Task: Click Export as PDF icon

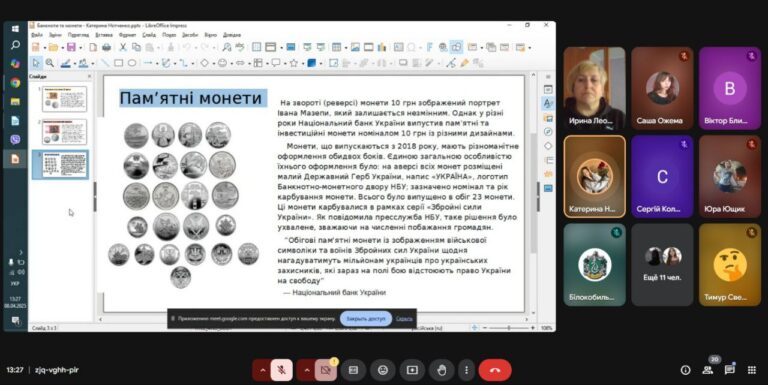Action: tap(93, 48)
